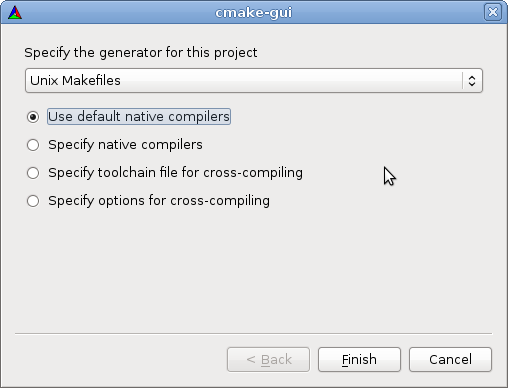
Task: Enable Specify options for cross-compiling radio
Action: (33, 201)
